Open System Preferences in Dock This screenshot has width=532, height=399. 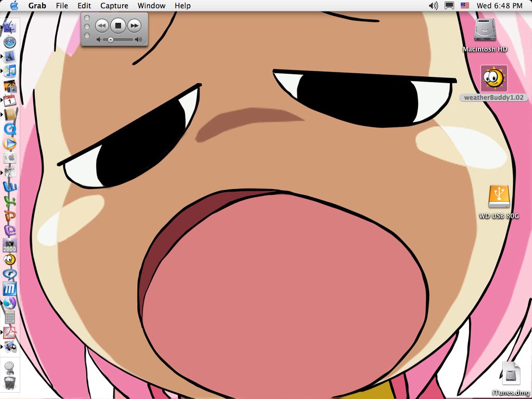click(9, 158)
